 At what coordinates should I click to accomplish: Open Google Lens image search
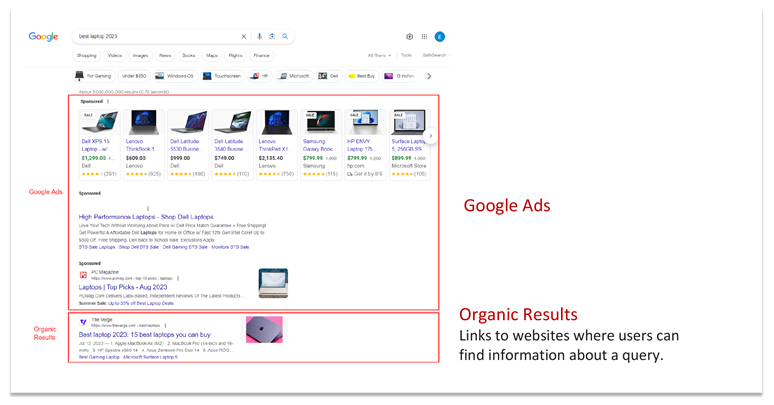tap(272, 36)
